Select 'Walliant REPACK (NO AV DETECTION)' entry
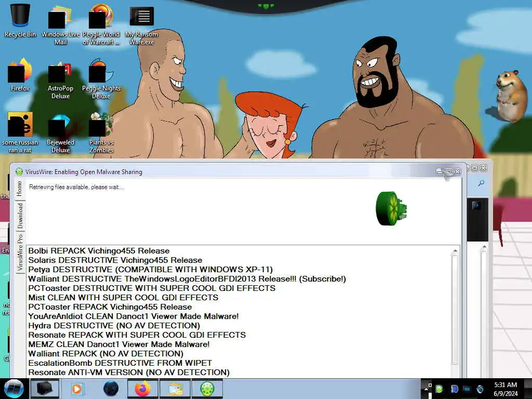Image resolution: width=532 pixels, height=399 pixels. pyautogui.click(x=106, y=353)
